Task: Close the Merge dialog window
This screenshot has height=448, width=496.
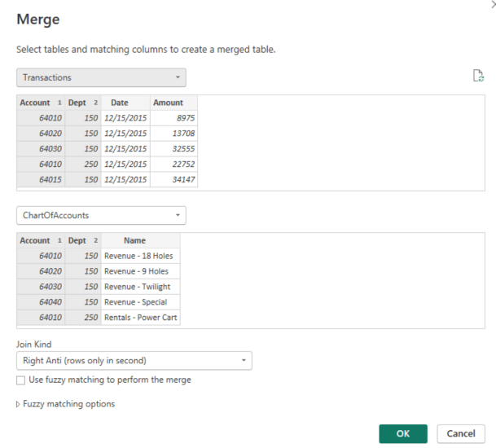Action: point(491,4)
